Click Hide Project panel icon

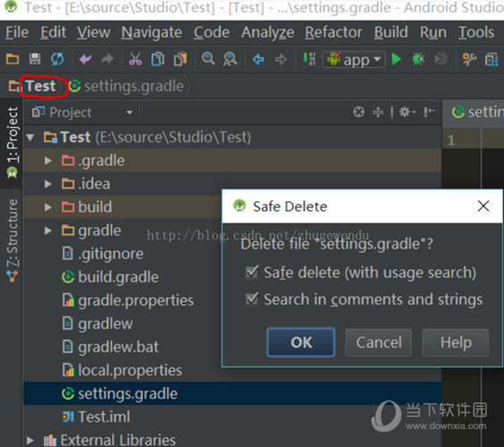pos(429,112)
